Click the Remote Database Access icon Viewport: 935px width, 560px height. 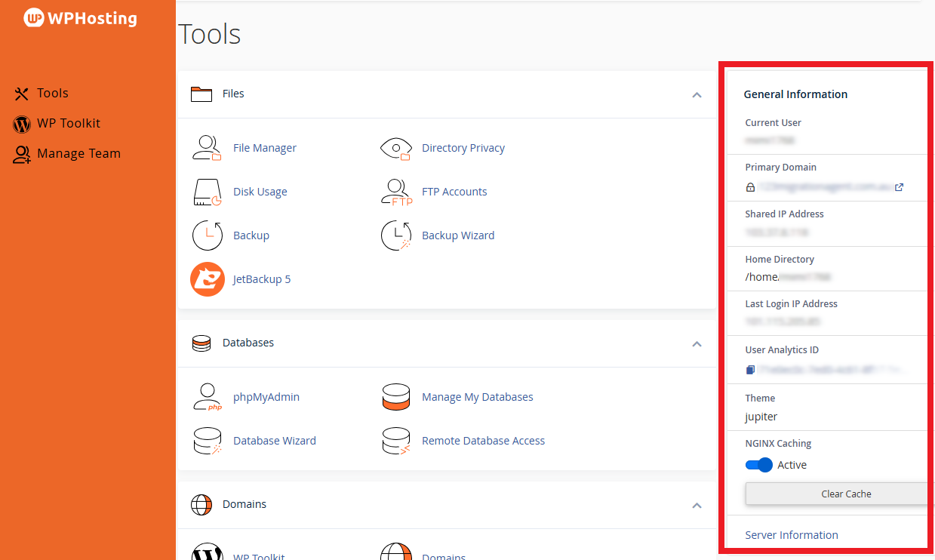395,441
